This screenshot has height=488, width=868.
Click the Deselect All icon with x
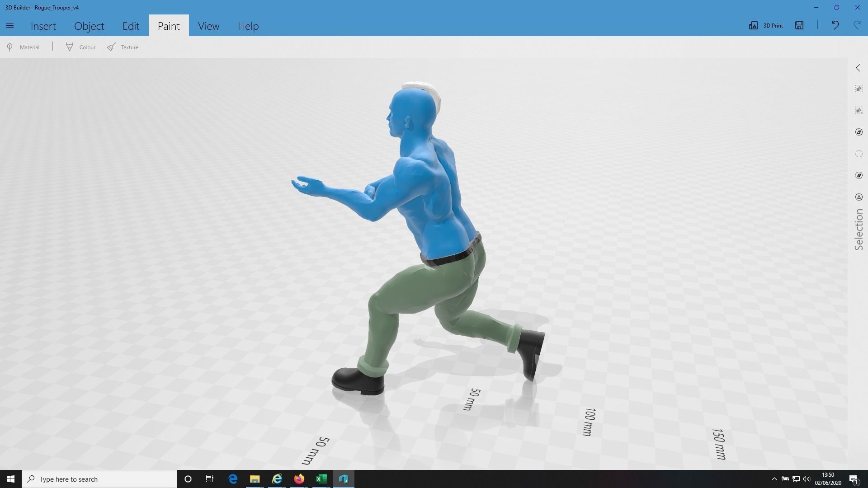click(859, 110)
